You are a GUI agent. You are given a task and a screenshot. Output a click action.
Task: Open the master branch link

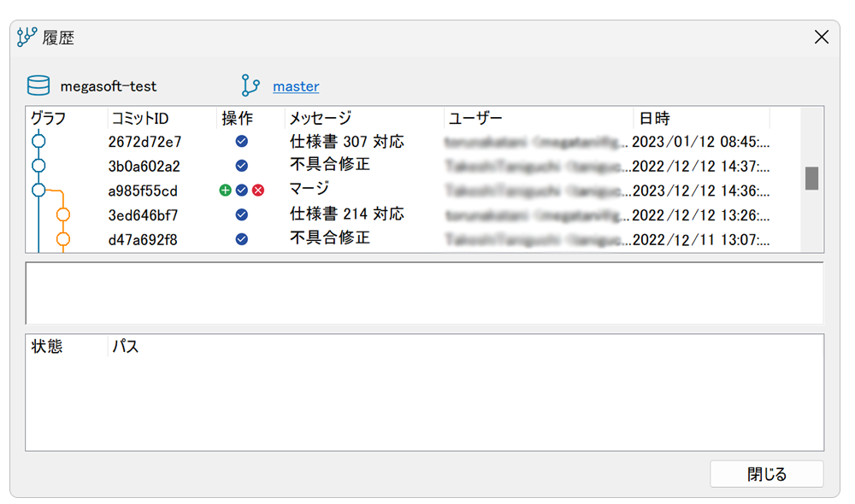tap(296, 86)
